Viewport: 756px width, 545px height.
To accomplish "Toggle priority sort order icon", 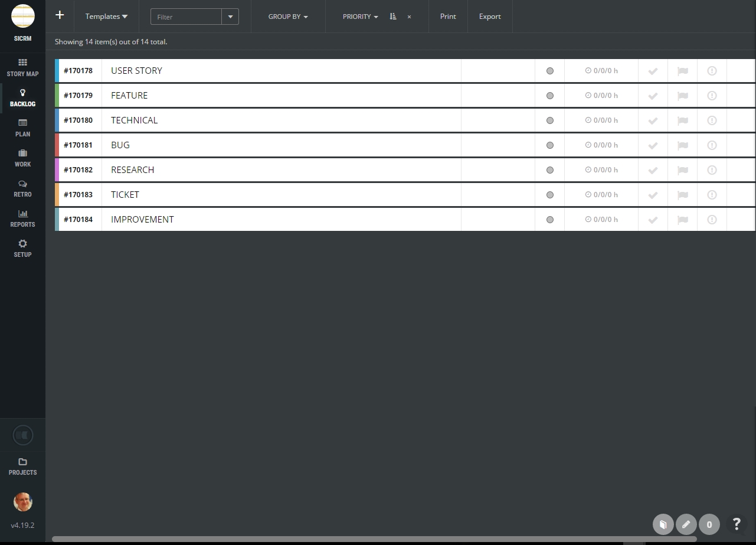I will tap(393, 17).
